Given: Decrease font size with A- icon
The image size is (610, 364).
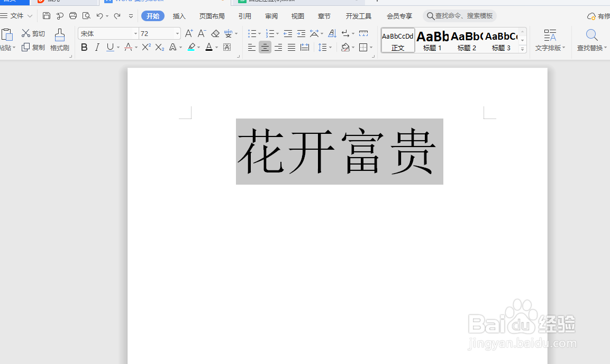Looking at the screenshot, I should click(x=202, y=33).
